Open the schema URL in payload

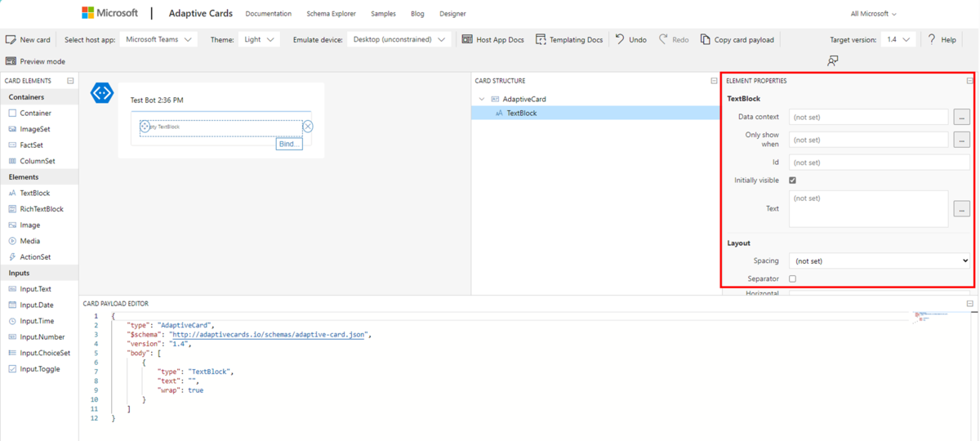(x=269, y=335)
